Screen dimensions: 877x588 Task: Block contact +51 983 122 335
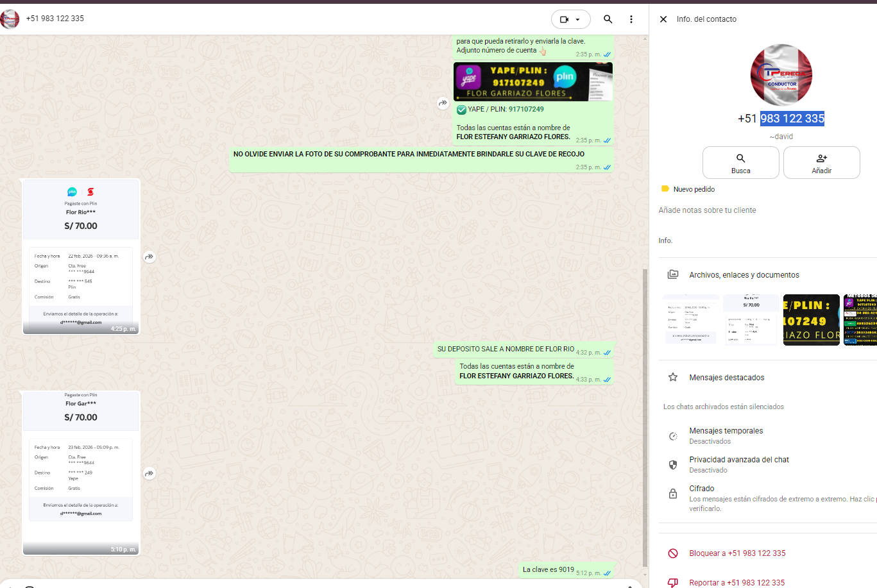737,553
